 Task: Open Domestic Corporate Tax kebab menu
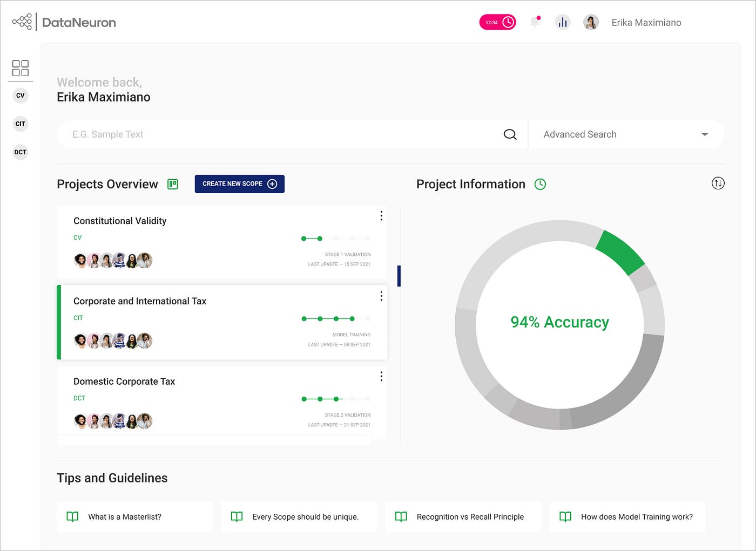click(x=381, y=376)
